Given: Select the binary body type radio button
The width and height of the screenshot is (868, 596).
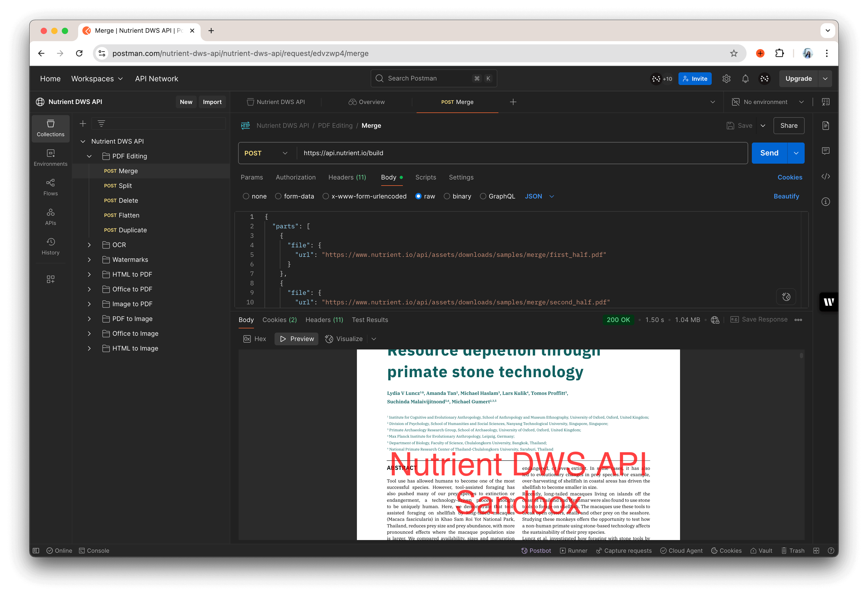Looking at the screenshot, I should (x=447, y=196).
